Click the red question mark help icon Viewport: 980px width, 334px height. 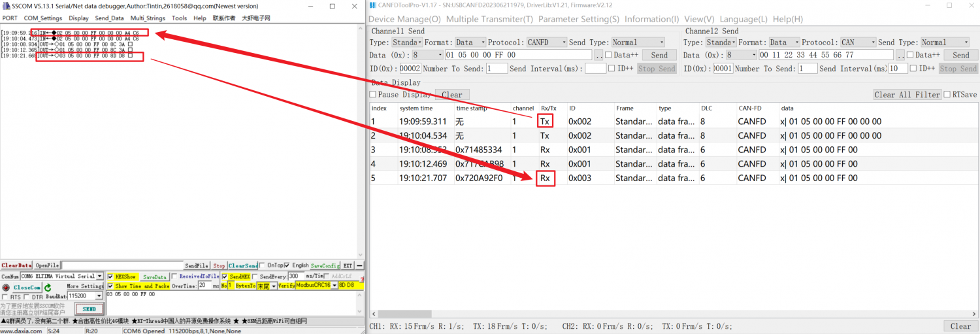(x=361, y=281)
